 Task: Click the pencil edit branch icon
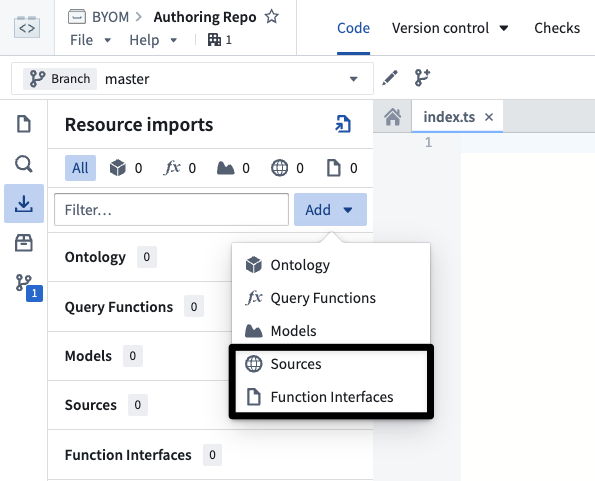pos(390,78)
